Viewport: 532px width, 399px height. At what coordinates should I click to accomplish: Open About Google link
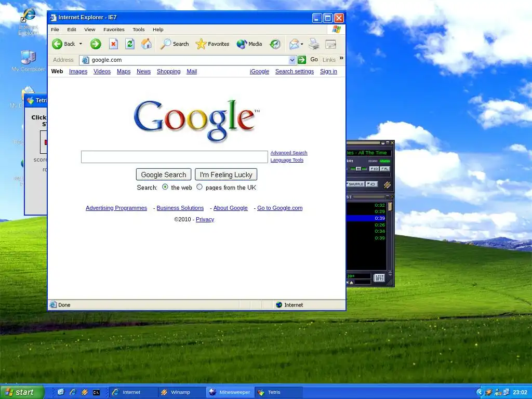click(x=230, y=208)
